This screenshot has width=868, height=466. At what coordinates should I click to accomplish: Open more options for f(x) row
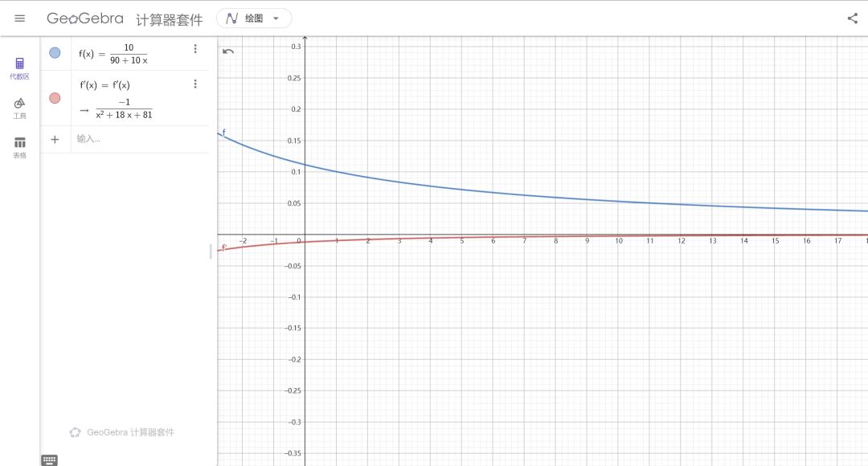point(194,49)
